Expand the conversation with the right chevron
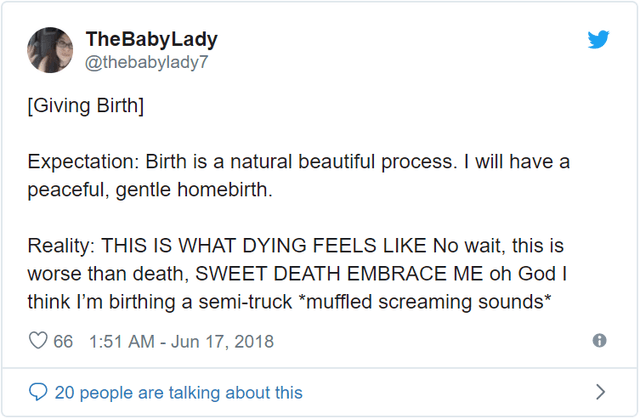The width and height of the screenshot is (640, 419). click(x=600, y=392)
